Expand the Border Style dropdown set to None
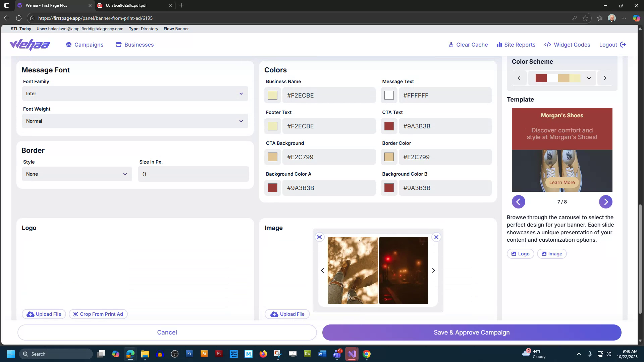Viewport: 644px width, 362px height. coord(77,174)
